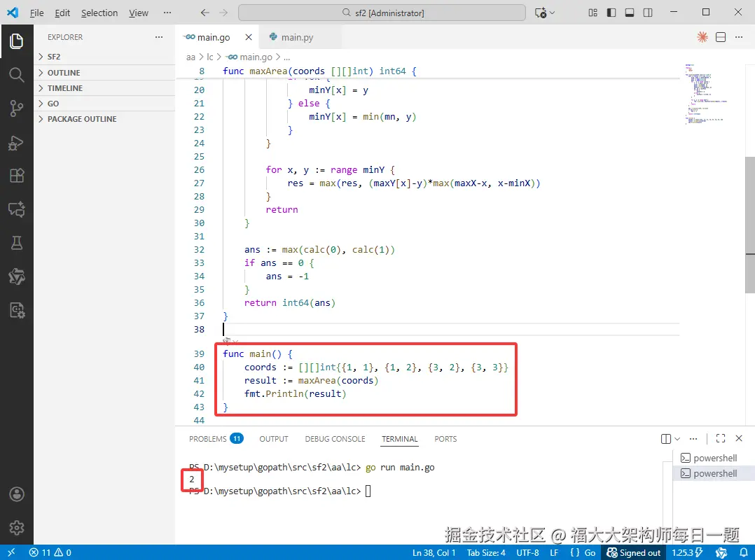Click the Signed out status item

coord(633,552)
